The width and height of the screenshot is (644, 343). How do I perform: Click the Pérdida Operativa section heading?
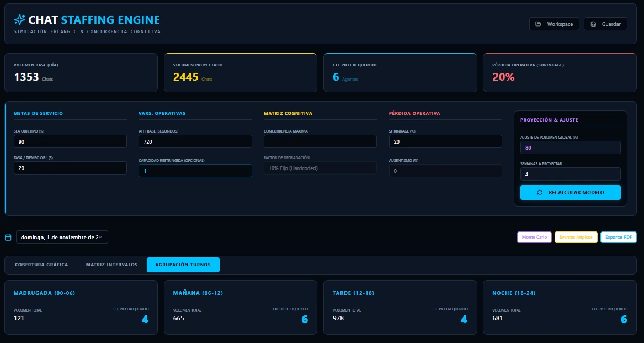pyautogui.click(x=414, y=113)
